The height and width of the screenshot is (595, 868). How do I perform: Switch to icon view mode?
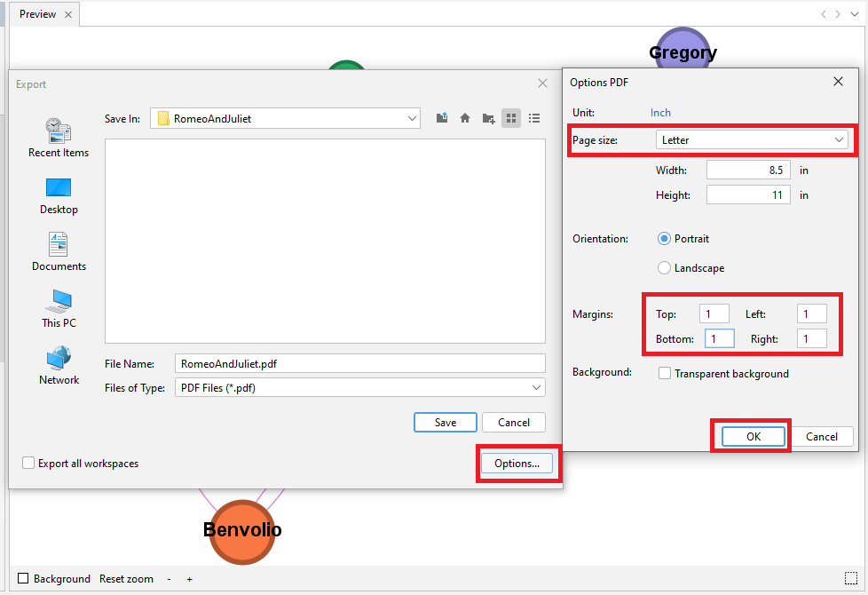point(510,117)
